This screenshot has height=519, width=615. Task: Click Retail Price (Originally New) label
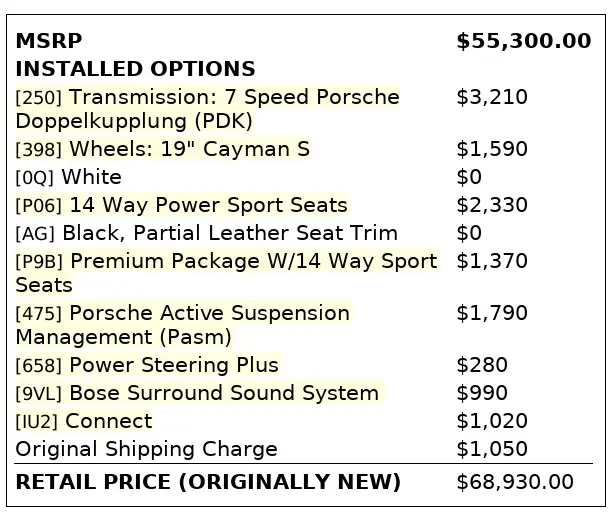click(208, 483)
